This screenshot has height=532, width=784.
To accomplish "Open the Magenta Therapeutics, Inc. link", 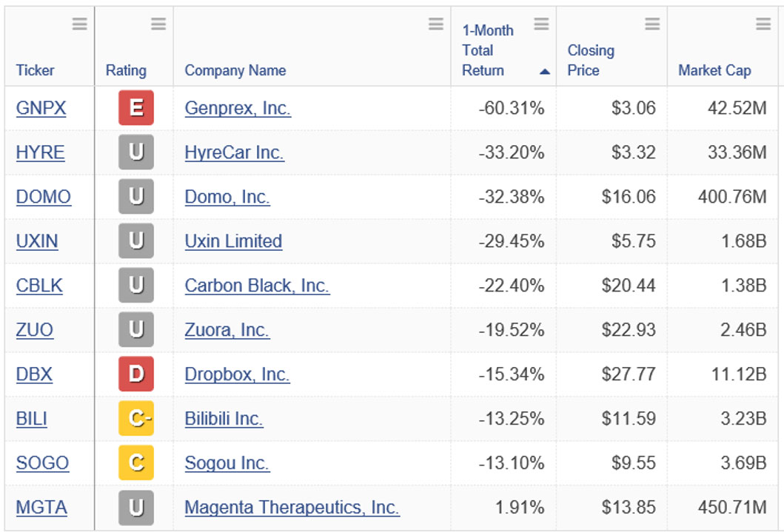I will 292,508.
